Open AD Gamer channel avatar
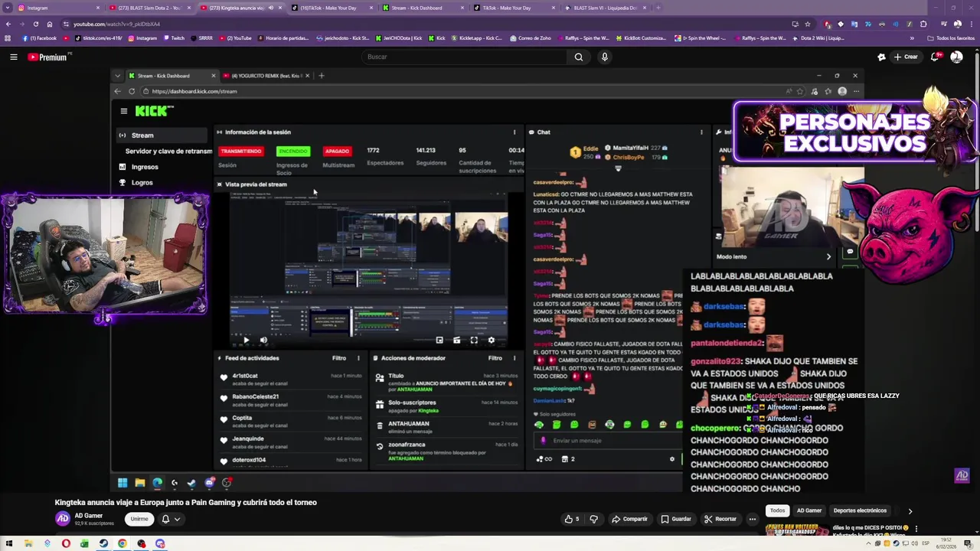 click(62, 519)
